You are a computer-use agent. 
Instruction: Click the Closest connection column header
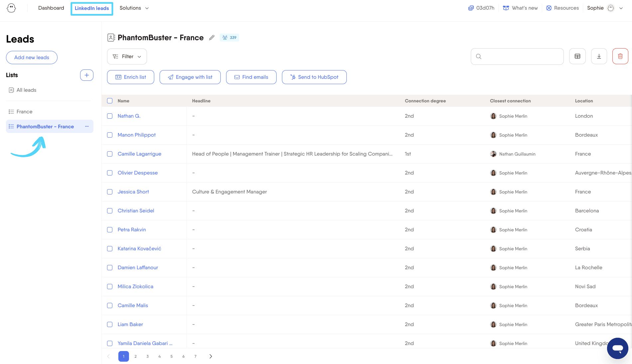click(510, 101)
